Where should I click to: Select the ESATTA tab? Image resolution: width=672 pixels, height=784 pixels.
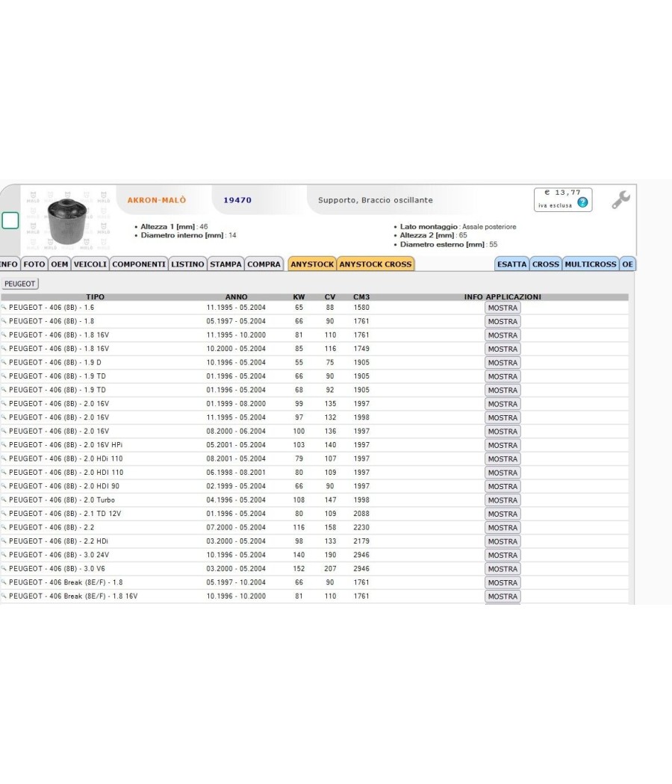pos(511,264)
